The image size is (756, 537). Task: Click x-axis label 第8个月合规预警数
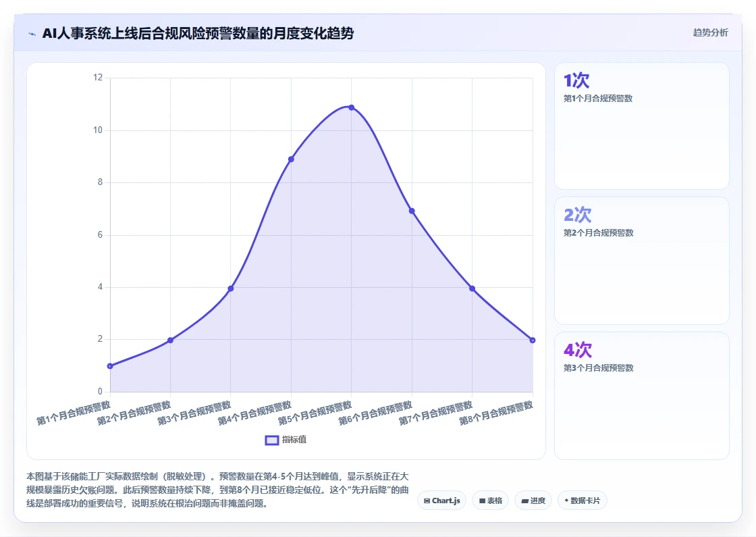(x=495, y=413)
